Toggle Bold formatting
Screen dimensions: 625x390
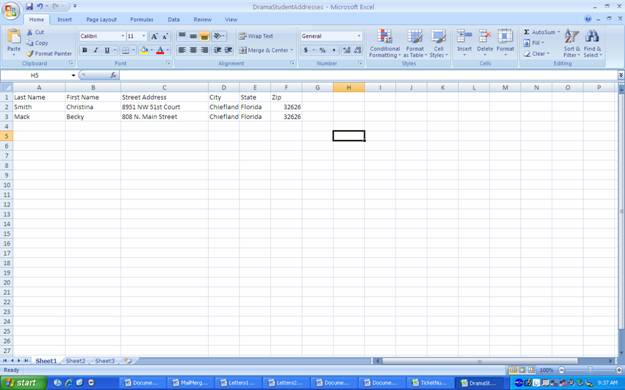pyautogui.click(x=85, y=50)
